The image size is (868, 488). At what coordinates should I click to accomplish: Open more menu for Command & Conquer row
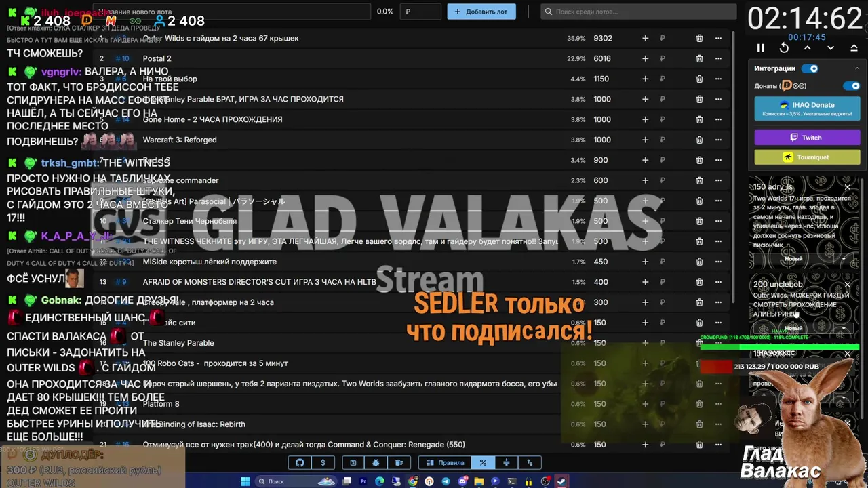click(x=718, y=445)
